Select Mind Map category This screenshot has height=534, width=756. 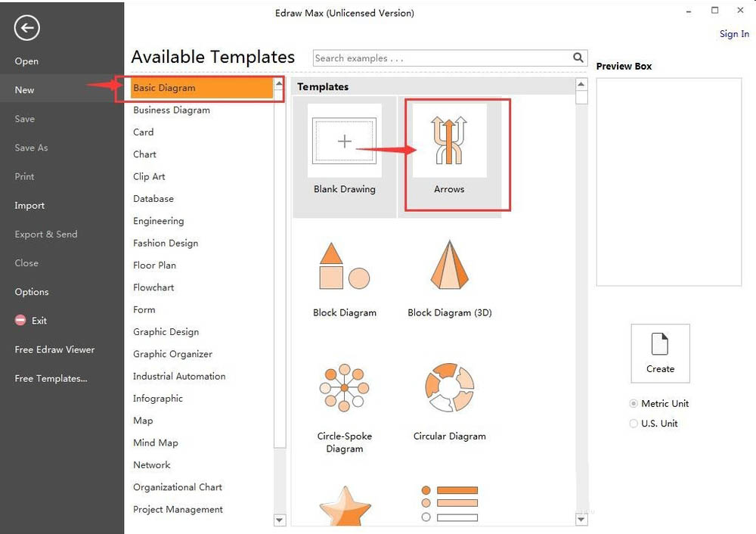coord(156,442)
